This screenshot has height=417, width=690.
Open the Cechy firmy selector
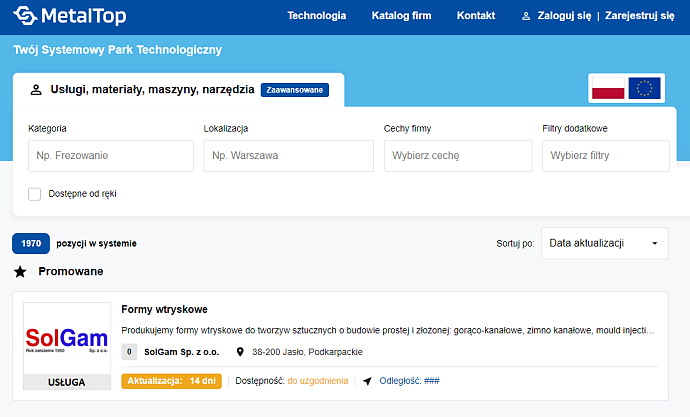tap(458, 156)
